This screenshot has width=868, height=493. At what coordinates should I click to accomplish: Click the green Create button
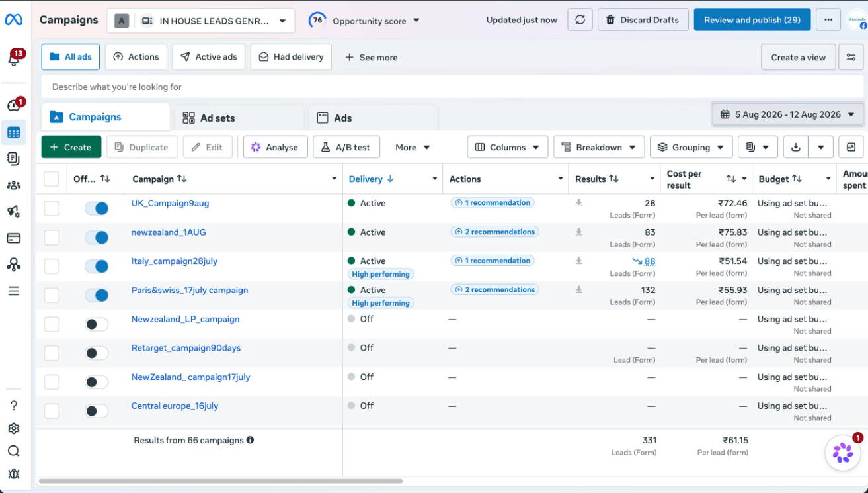(x=71, y=147)
